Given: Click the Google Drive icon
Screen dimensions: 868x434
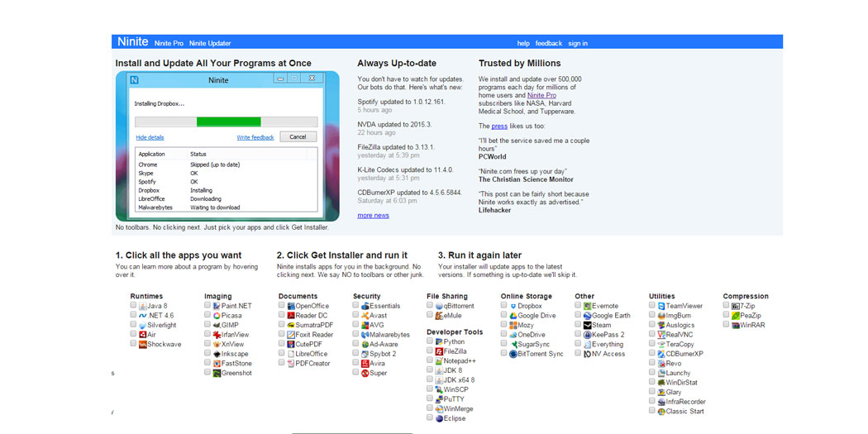Looking at the screenshot, I should [x=513, y=316].
